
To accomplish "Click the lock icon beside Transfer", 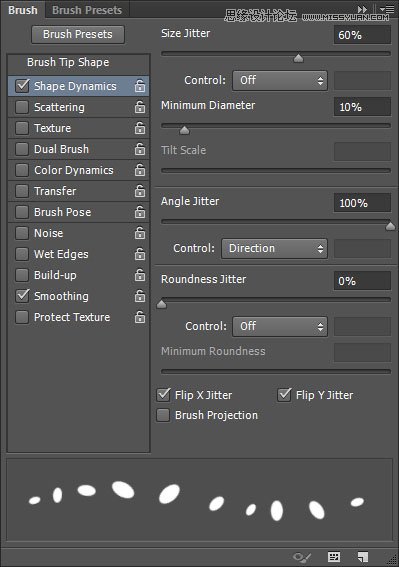I will (140, 191).
